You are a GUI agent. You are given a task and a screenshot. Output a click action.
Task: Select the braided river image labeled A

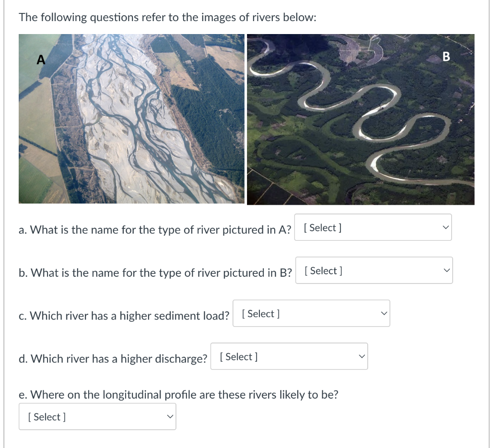coord(131,118)
